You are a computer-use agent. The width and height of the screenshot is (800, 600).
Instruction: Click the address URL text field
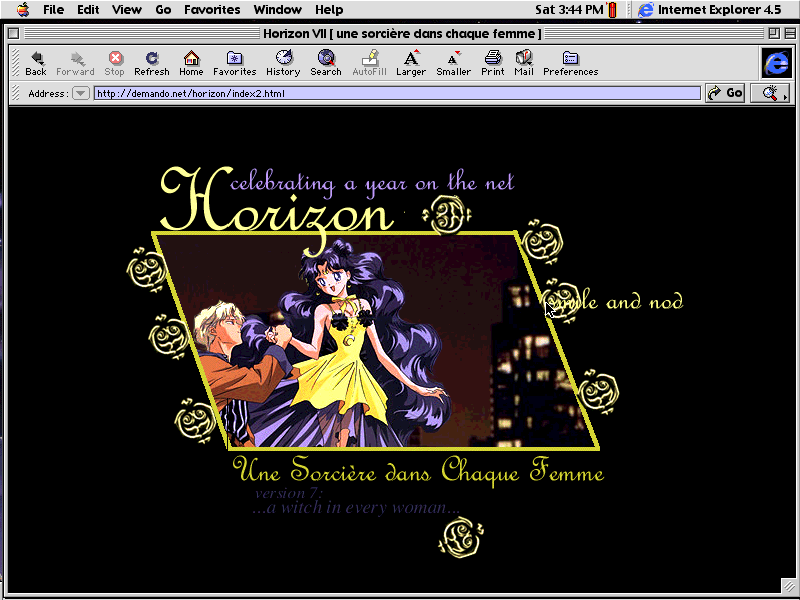pos(397,93)
